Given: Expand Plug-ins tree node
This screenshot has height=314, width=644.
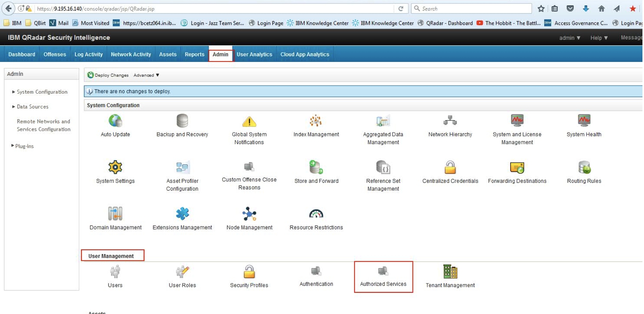Looking at the screenshot, I should click(13, 146).
